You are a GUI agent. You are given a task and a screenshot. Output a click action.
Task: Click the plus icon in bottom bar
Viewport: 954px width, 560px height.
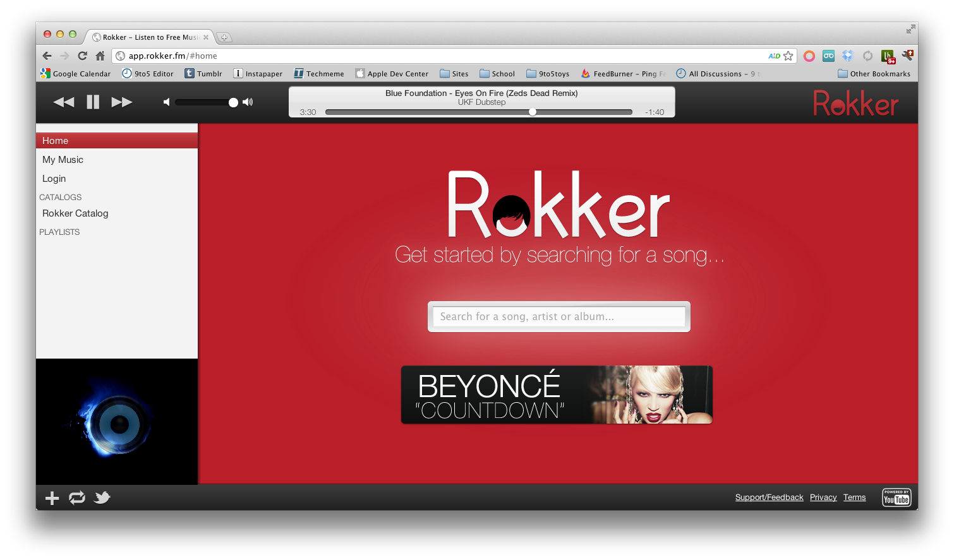pyautogui.click(x=52, y=498)
